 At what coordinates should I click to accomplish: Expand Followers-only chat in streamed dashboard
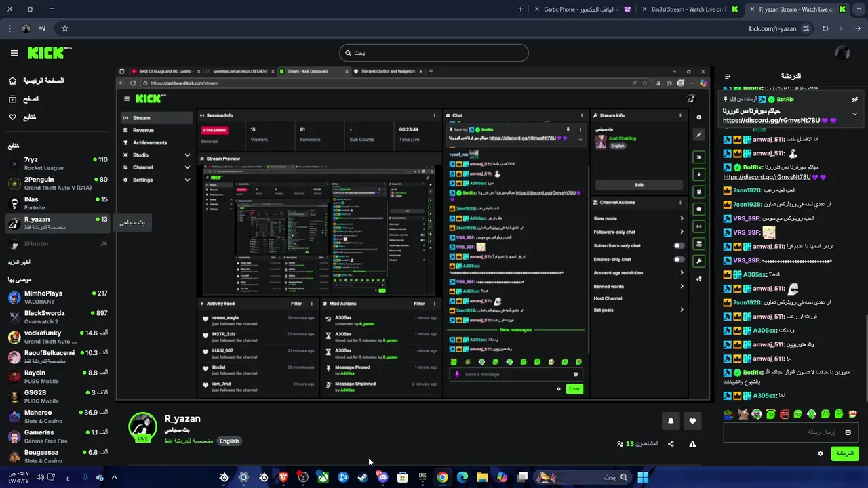tap(639, 232)
